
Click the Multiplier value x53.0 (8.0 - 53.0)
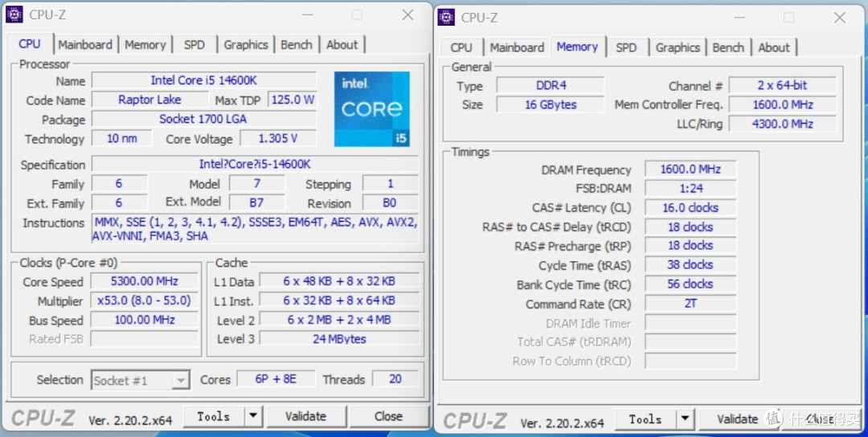point(144,300)
